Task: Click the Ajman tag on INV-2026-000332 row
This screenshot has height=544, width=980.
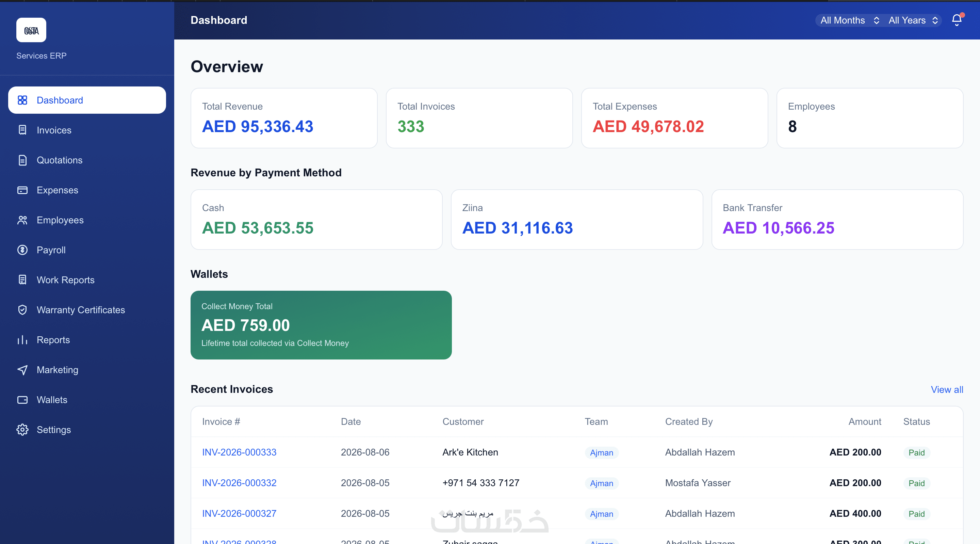Action: click(x=602, y=483)
